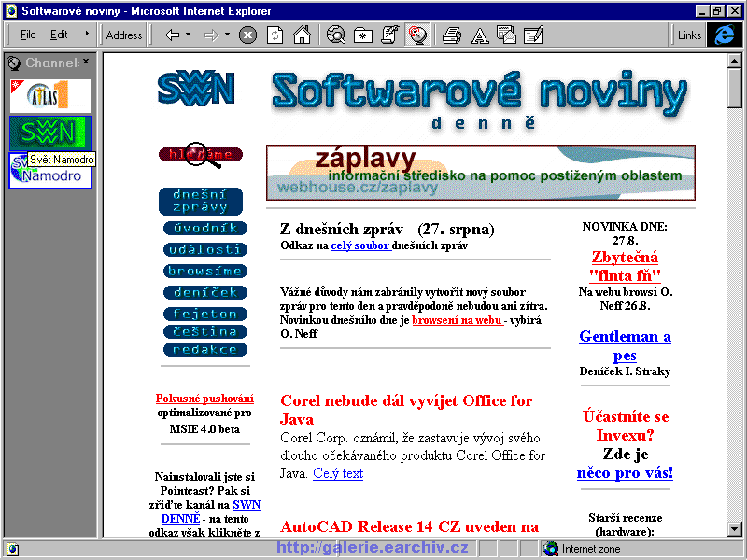Open the 'čeština' navigation button
This screenshot has height=560, width=747.
[205, 331]
